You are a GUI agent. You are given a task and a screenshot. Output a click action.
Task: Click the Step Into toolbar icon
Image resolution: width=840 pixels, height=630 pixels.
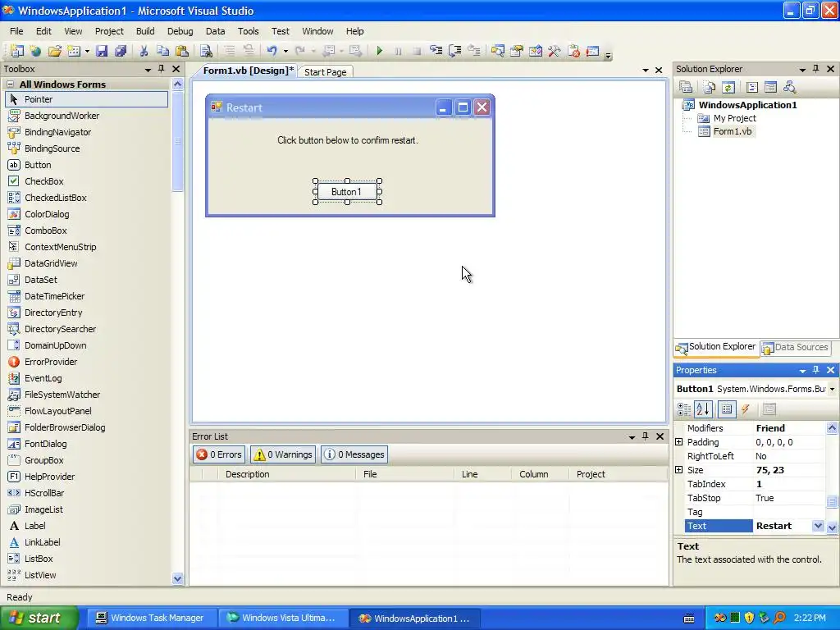436,51
